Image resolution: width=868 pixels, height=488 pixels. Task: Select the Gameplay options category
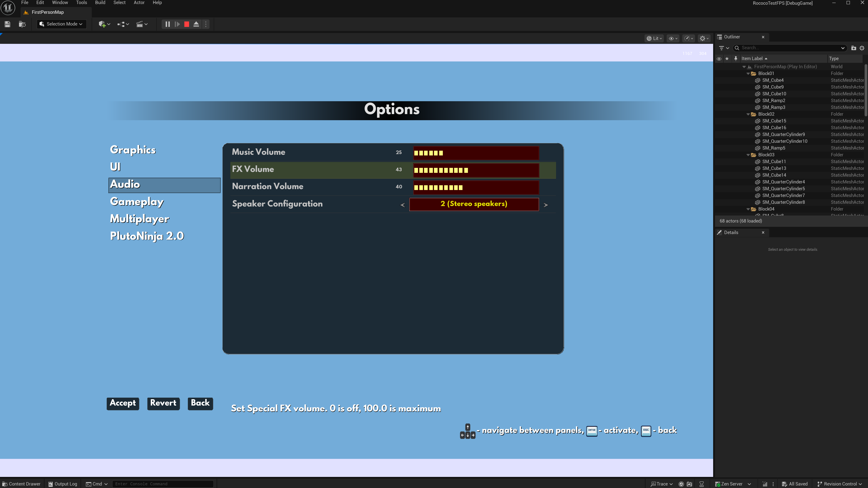pyautogui.click(x=137, y=201)
